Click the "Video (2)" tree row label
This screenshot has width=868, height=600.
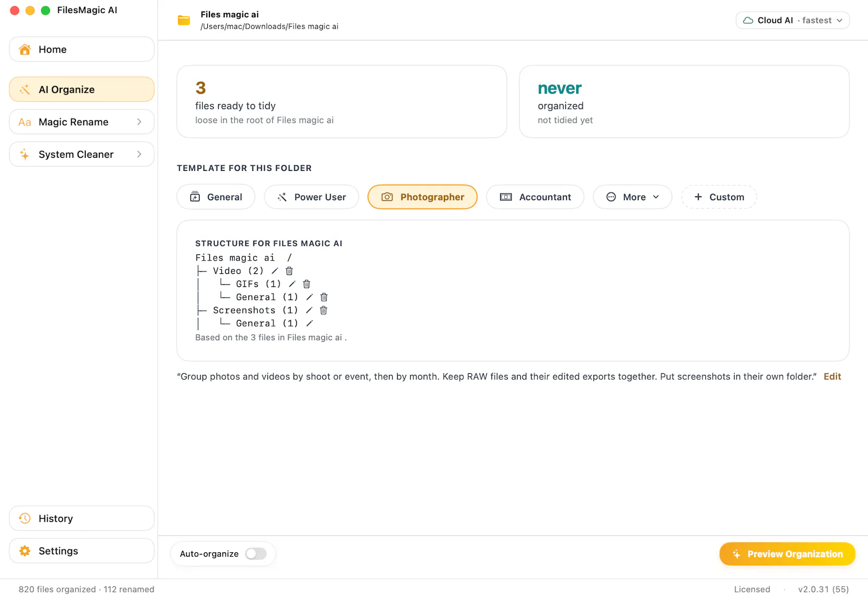pyautogui.click(x=238, y=271)
